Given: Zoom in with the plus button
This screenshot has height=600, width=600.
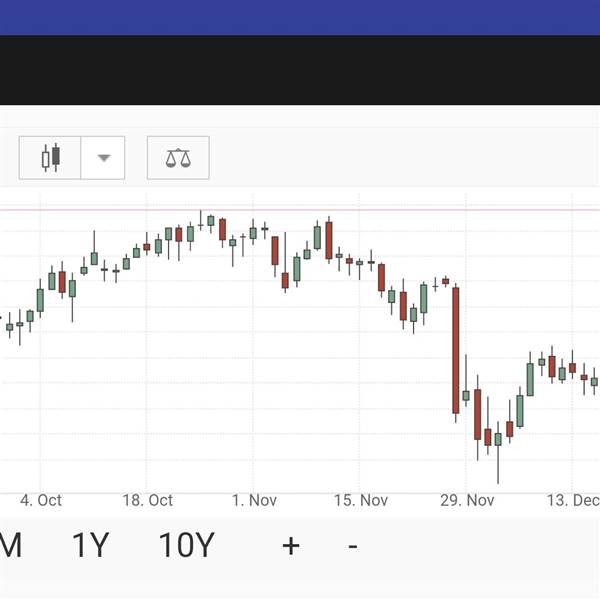Looking at the screenshot, I should pos(291,546).
